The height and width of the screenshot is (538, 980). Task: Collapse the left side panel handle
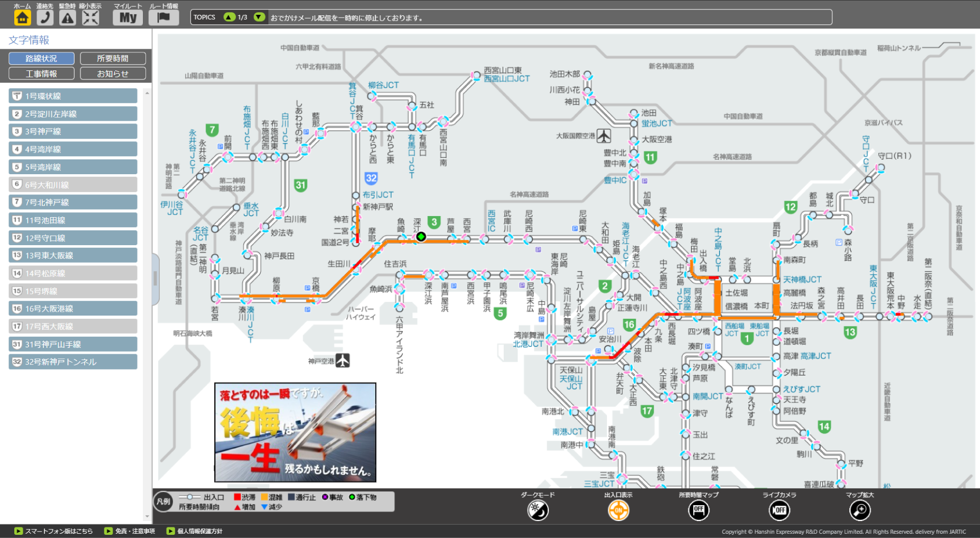click(156, 279)
